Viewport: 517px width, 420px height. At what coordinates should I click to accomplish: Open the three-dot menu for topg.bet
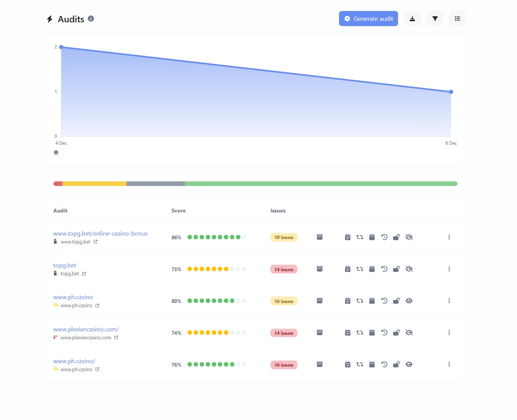449,269
